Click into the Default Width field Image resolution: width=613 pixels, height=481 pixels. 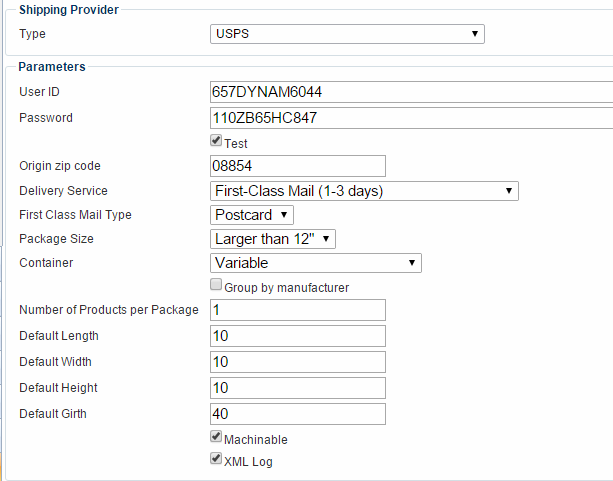(x=298, y=361)
